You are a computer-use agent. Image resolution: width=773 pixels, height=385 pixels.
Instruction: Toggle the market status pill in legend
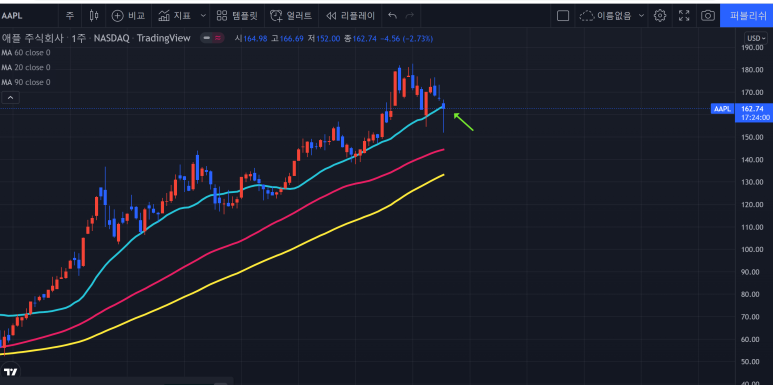click(x=212, y=38)
